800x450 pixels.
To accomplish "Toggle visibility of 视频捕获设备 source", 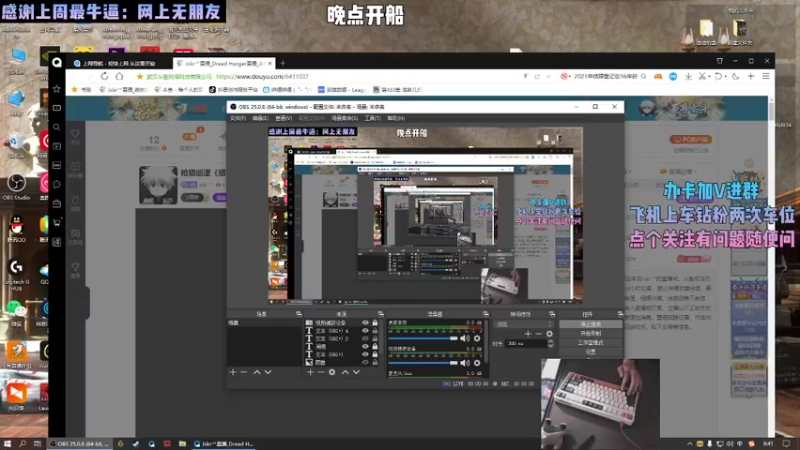I will pos(365,323).
